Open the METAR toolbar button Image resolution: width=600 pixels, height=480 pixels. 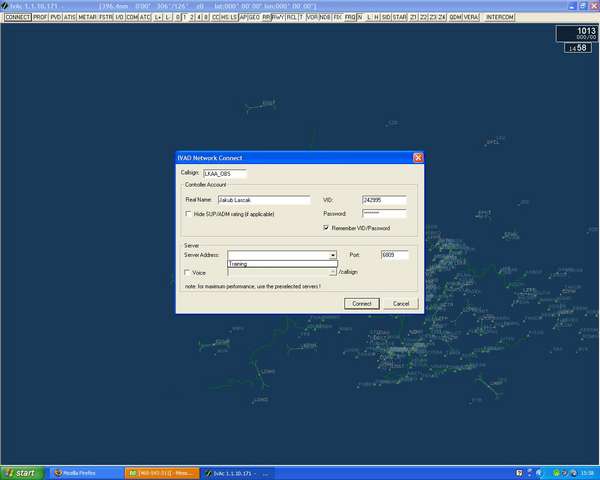87,17
